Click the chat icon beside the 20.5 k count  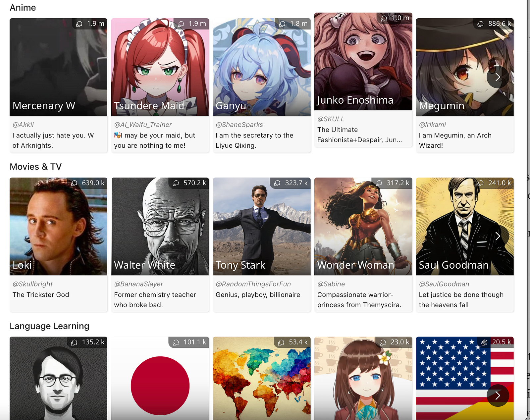click(x=485, y=342)
